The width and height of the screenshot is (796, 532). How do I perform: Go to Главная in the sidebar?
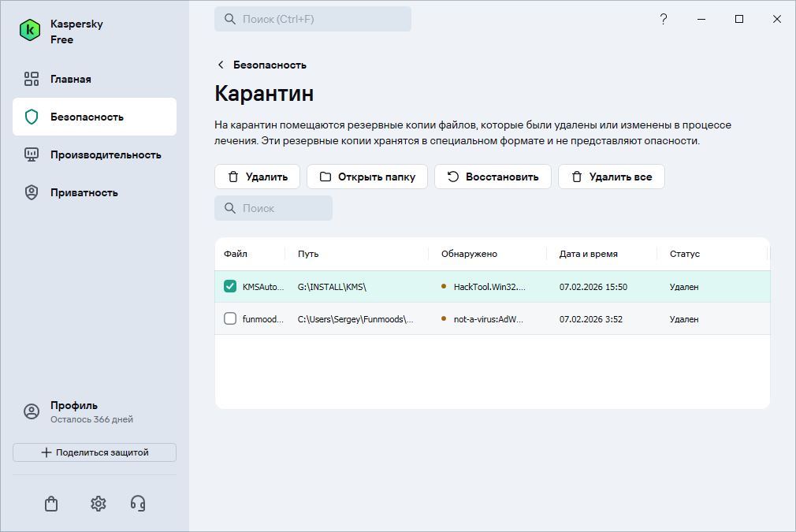click(71, 79)
